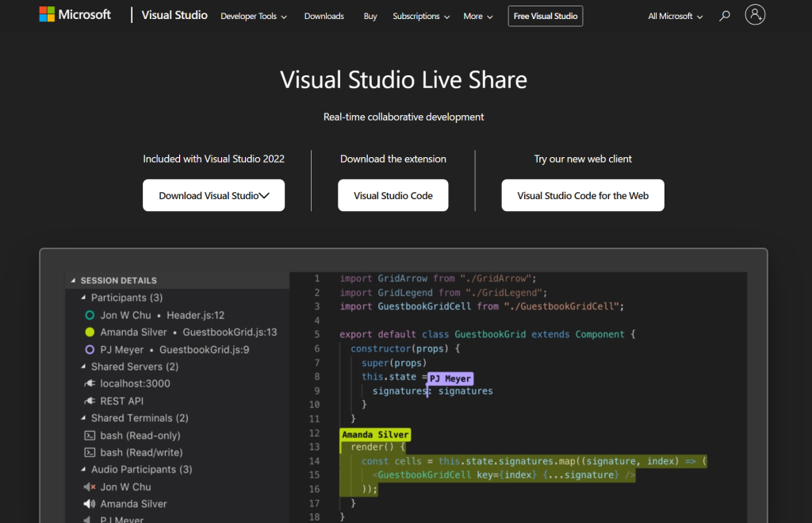
Task: Click the terminal icon for bash (Read-only)
Action: coord(90,436)
